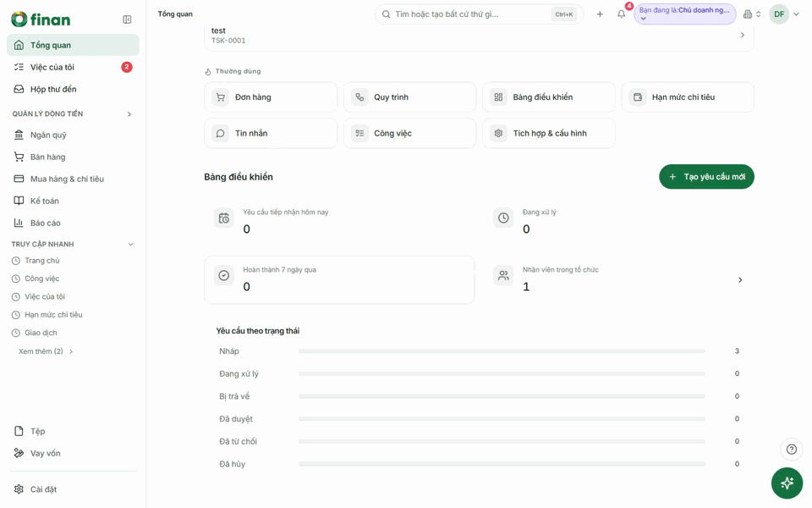Open Hộp thư đến inbox
812x508 pixels.
click(73, 89)
